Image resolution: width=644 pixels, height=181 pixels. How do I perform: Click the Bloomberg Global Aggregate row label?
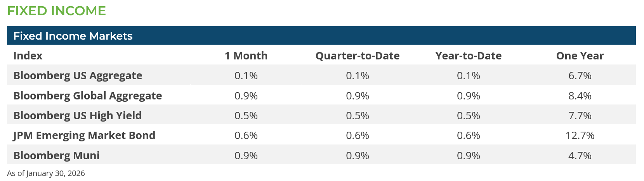[x=87, y=96]
